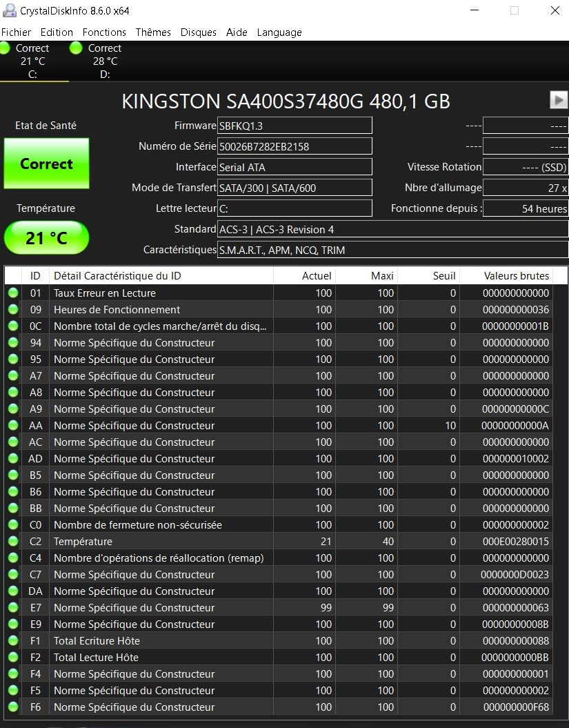The width and height of the screenshot is (569, 728).
Task: Click the 21 °C temperature button
Action: point(46,237)
